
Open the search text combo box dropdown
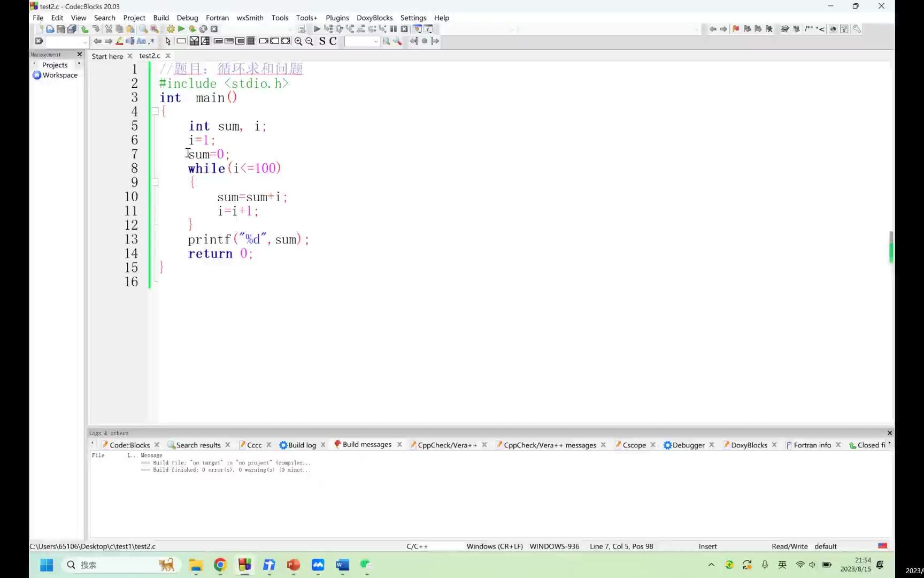(84, 42)
